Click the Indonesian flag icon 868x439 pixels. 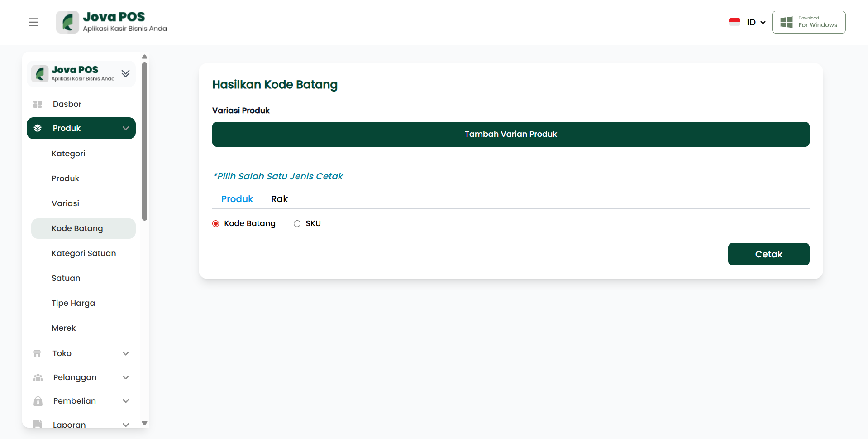click(x=734, y=22)
